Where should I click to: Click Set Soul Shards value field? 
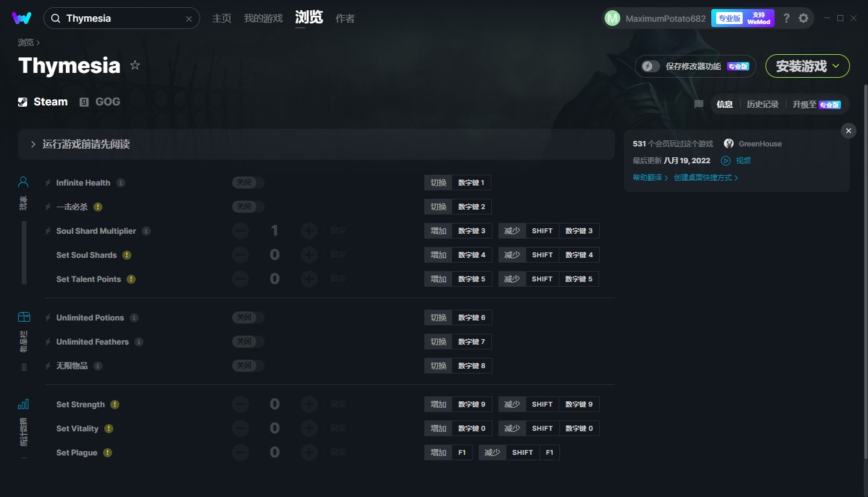click(274, 255)
